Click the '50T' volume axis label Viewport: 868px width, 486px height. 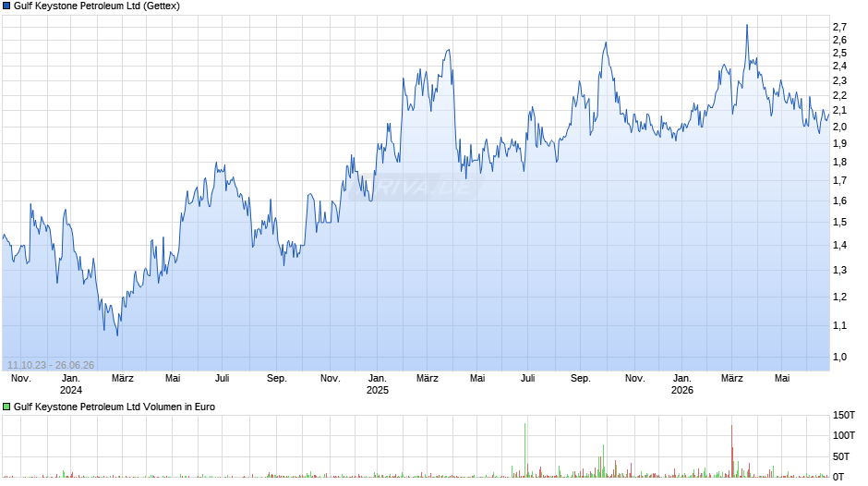pyautogui.click(x=841, y=456)
